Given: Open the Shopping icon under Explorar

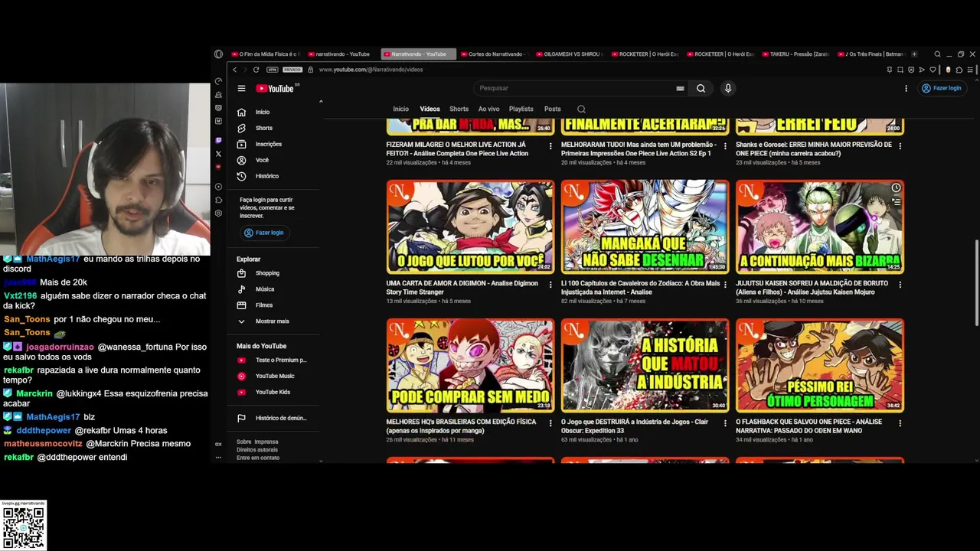Looking at the screenshot, I should pos(241,273).
